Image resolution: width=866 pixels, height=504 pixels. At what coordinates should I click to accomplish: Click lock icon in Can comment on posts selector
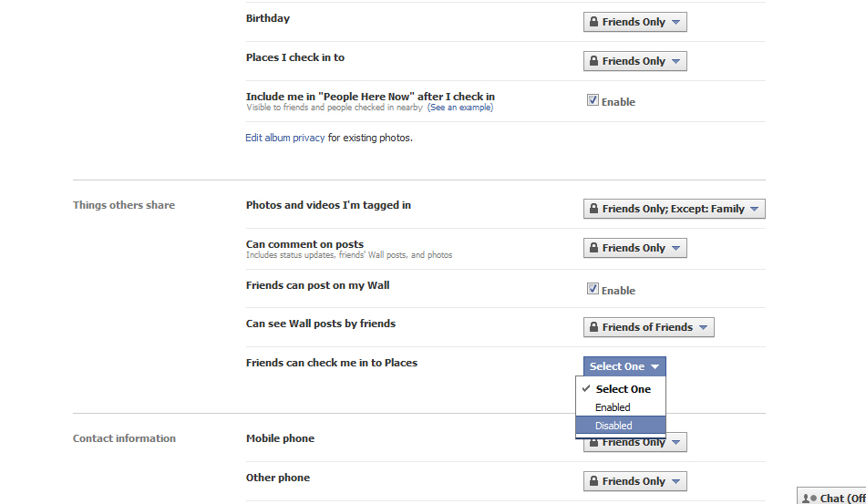[x=593, y=247]
